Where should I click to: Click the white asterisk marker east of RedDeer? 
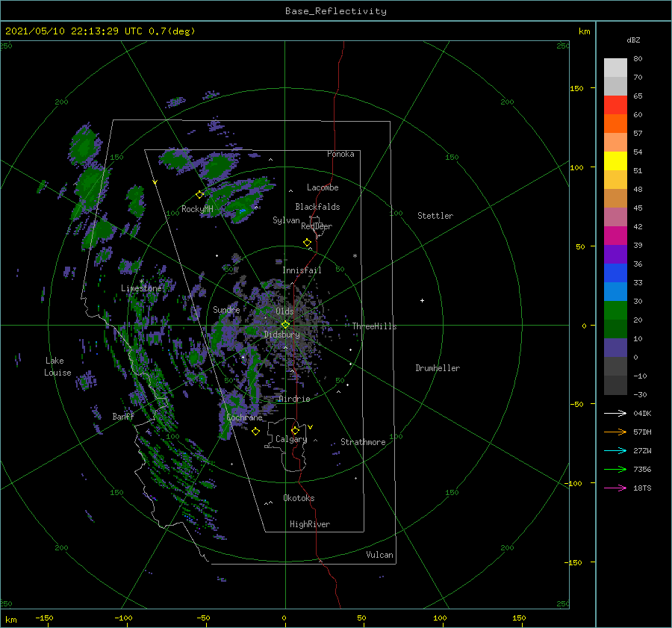355,256
